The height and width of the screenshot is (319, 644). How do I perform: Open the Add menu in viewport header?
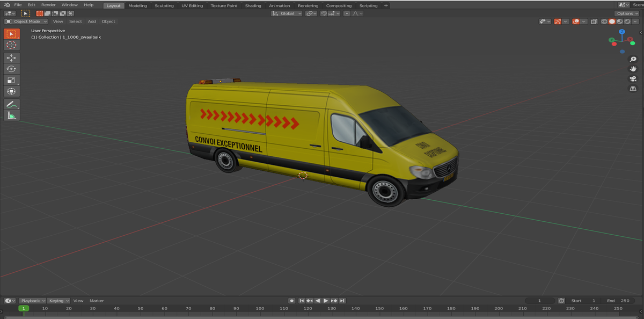click(x=92, y=21)
